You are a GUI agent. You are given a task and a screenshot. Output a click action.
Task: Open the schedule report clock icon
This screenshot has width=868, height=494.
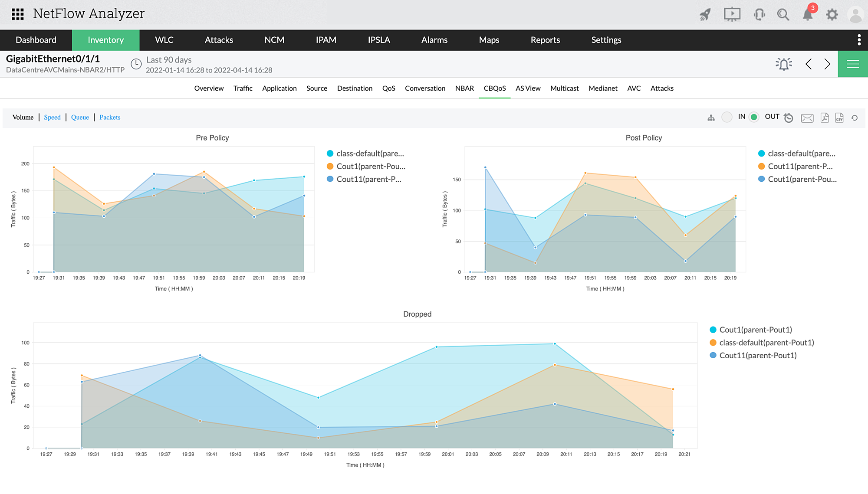pyautogui.click(x=789, y=118)
